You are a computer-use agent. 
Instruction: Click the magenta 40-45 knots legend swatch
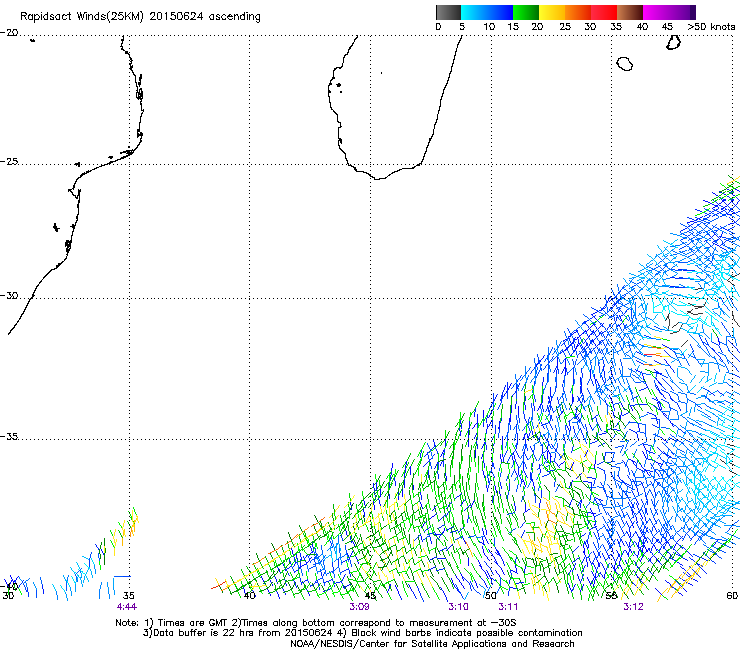tap(656, 12)
